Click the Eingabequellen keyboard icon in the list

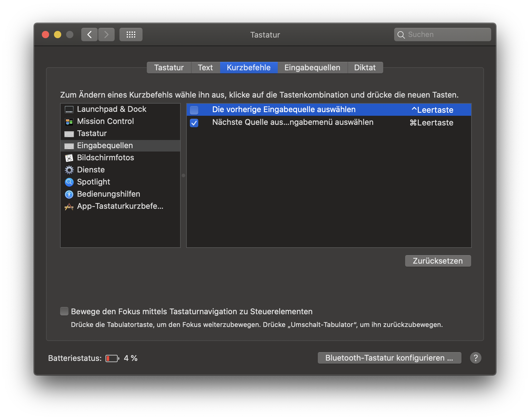69,146
